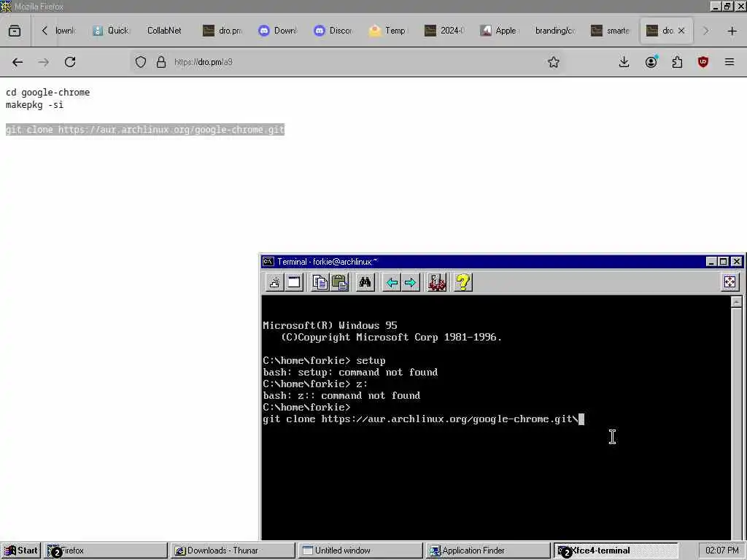This screenshot has height=560, width=747.
Task: Switch to the Downl Discord tab
Action: tap(278, 31)
